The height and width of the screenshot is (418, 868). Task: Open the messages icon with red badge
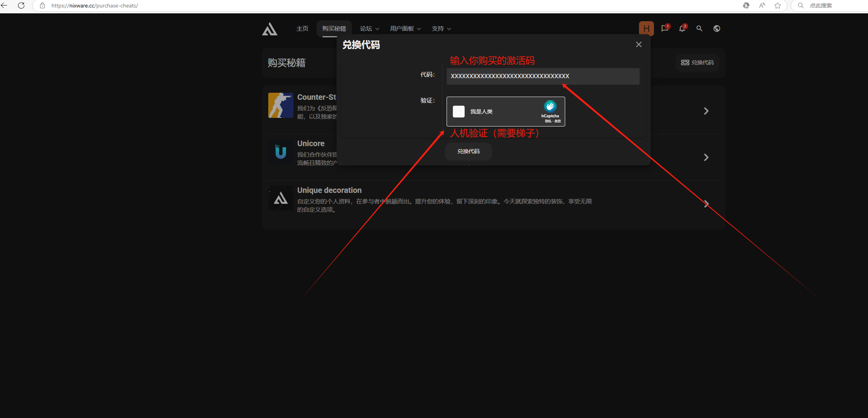(665, 29)
